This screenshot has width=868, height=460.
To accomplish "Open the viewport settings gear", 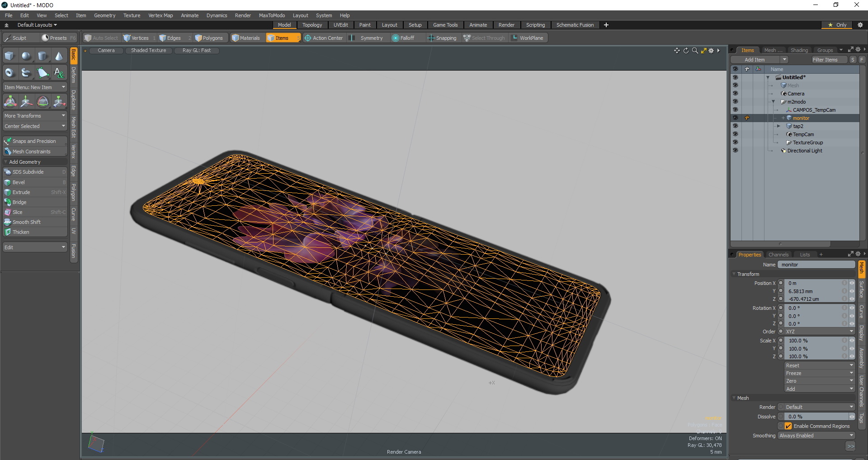I will point(711,51).
